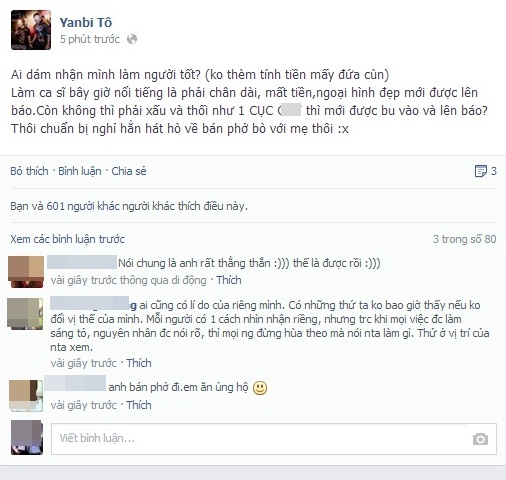Open Yanbi Tô profile picture
This screenshot has width=506, height=480.
coord(31,30)
